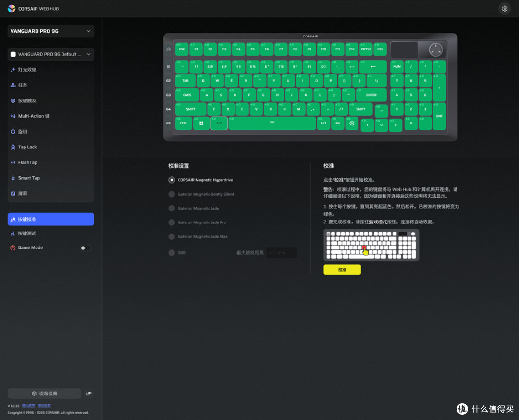The height and width of the screenshot is (420, 519).
Task: Select the left CTRL key
Action: click(x=184, y=123)
